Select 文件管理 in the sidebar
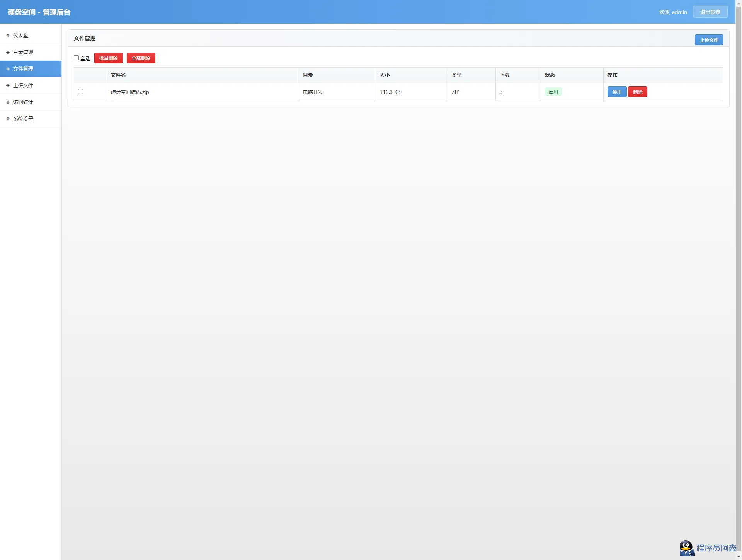742x560 pixels. (x=23, y=69)
